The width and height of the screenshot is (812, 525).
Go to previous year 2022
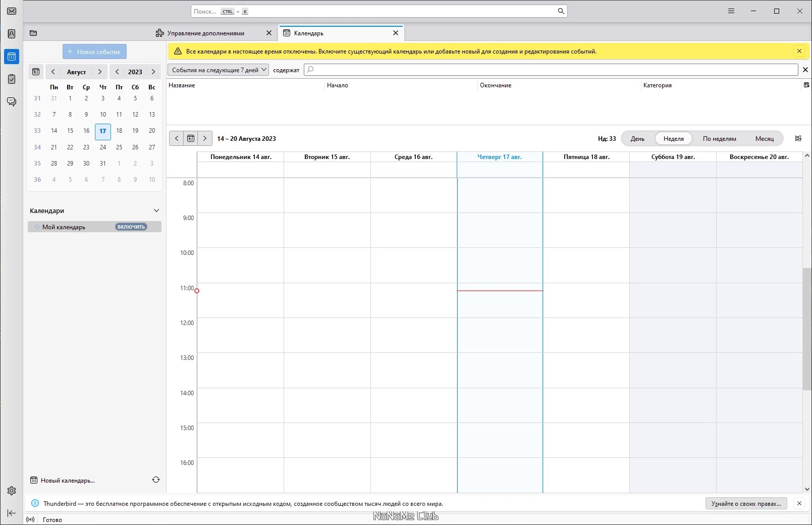pos(117,72)
